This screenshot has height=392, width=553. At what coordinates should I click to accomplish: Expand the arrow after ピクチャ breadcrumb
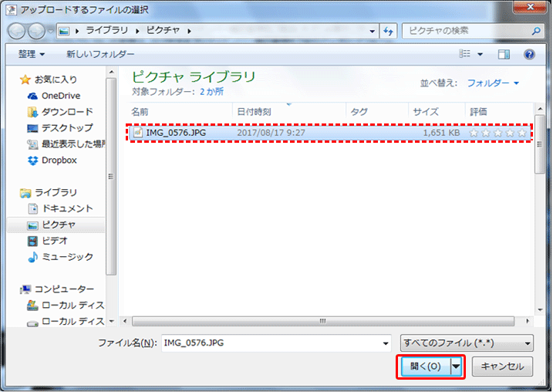[190, 31]
